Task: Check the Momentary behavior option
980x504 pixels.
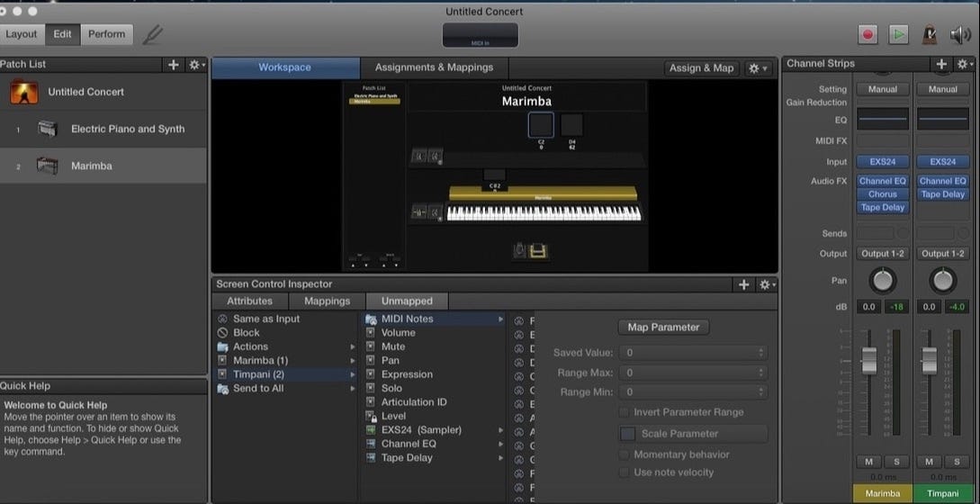Action: [x=625, y=454]
